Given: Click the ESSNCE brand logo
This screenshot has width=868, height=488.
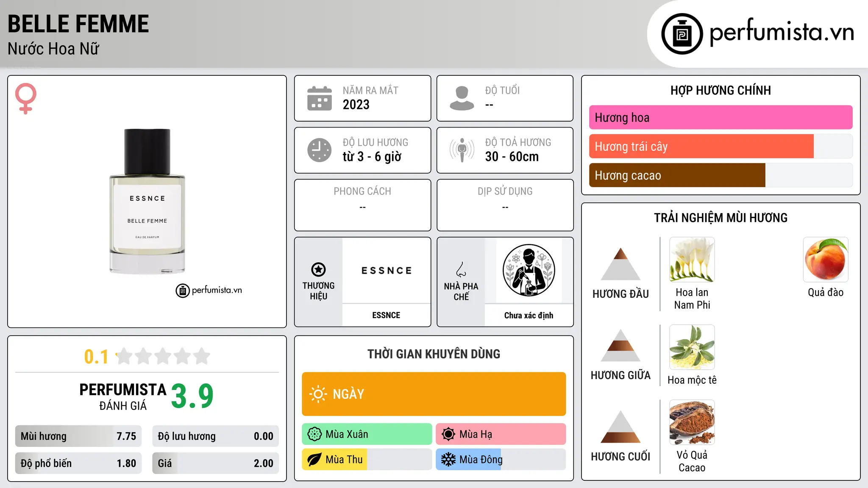Looking at the screenshot, I should 386,271.
